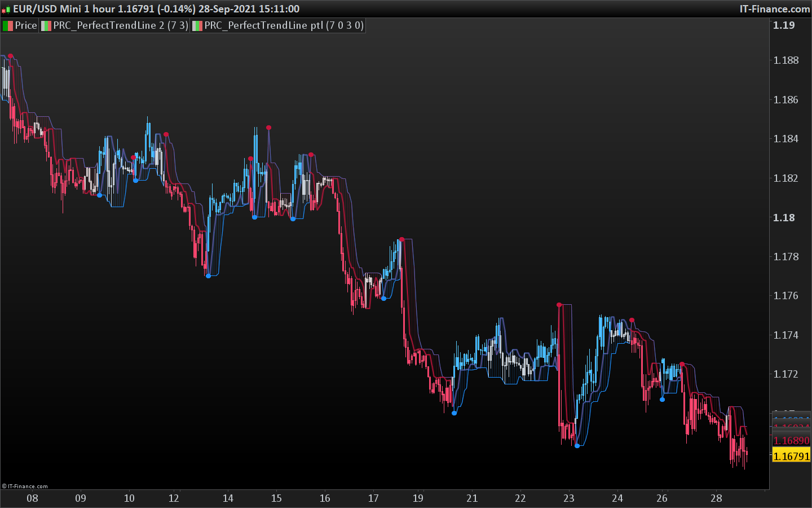Click the 1.188 price axis label
Screen dimensions: 812x508
coord(786,60)
